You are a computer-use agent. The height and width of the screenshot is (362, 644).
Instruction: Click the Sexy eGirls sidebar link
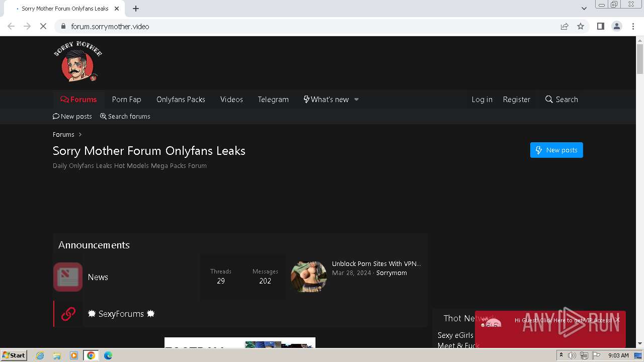coord(455,335)
